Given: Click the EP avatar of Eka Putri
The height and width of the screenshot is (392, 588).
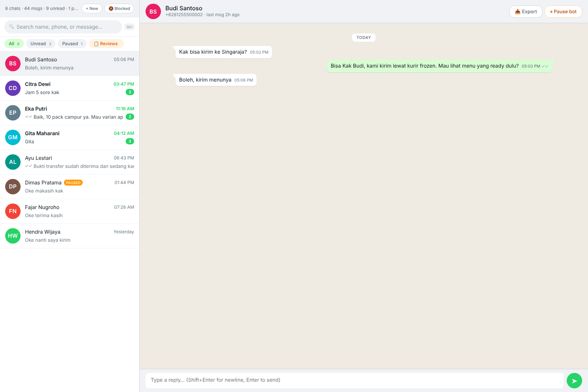Looking at the screenshot, I should coord(13,113).
